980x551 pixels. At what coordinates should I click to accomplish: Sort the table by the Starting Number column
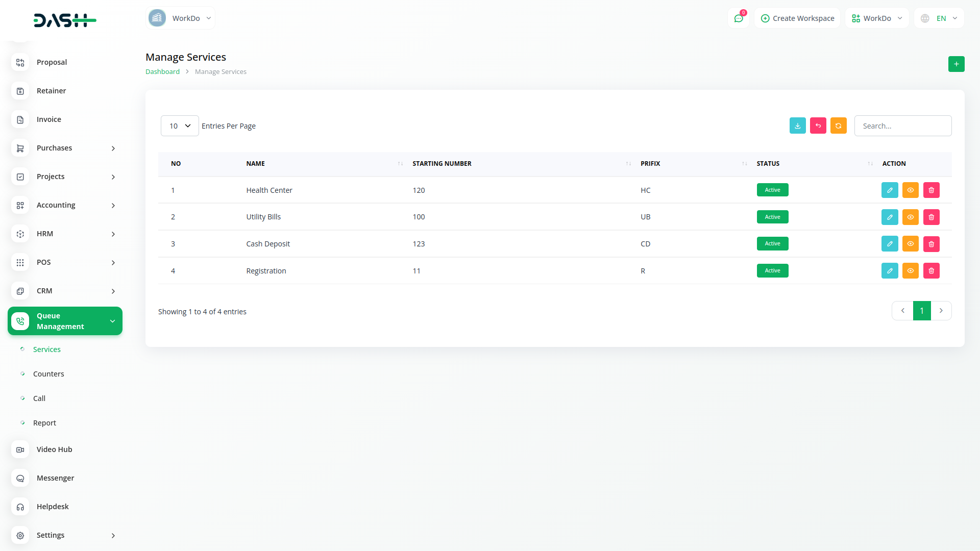pos(442,164)
